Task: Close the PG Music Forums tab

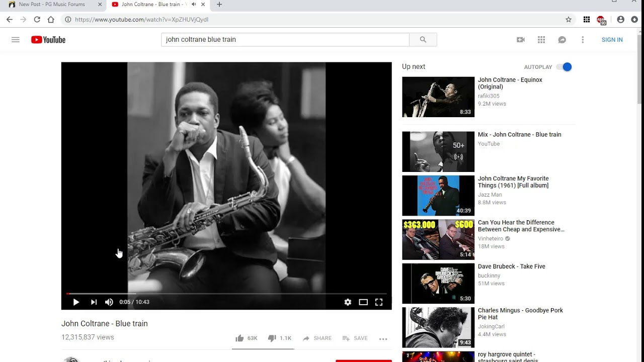Action: [100, 5]
